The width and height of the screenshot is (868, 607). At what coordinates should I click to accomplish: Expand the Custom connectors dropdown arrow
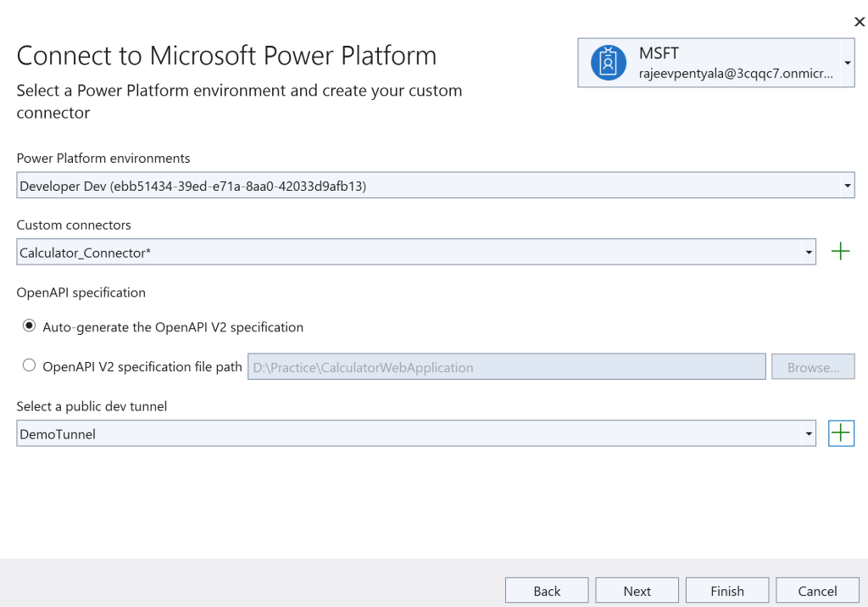809,253
